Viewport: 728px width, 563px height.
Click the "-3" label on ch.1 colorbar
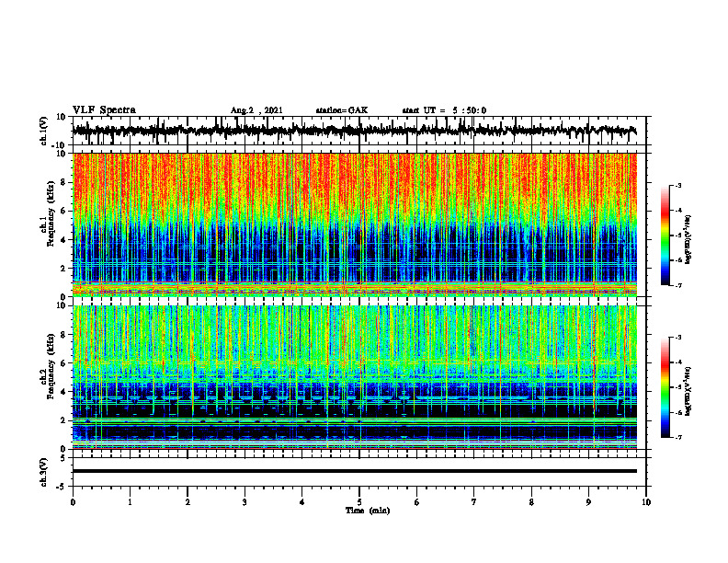pos(678,185)
